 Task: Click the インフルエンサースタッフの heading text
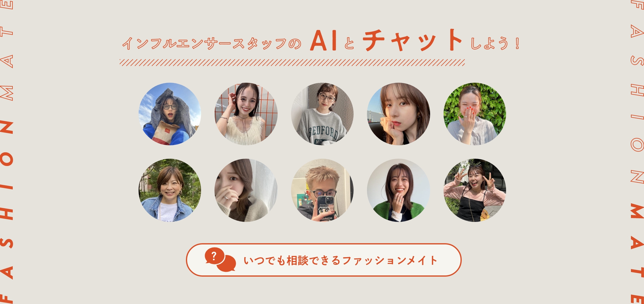pyautogui.click(x=212, y=43)
